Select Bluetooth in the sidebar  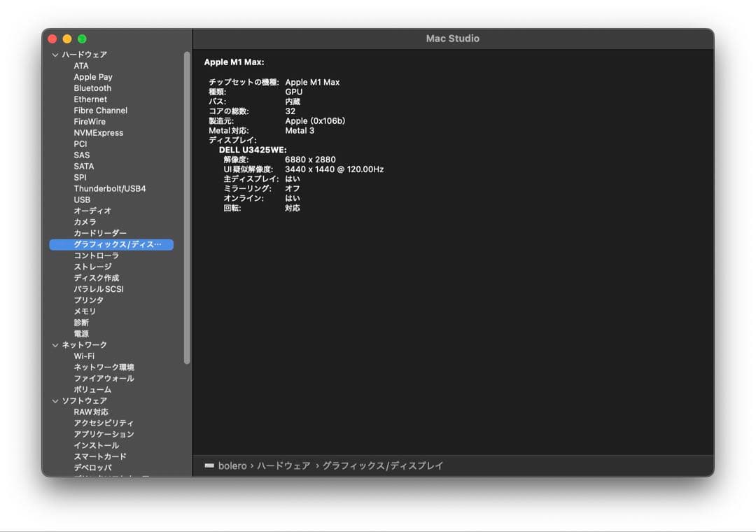click(x=92, y=87)
